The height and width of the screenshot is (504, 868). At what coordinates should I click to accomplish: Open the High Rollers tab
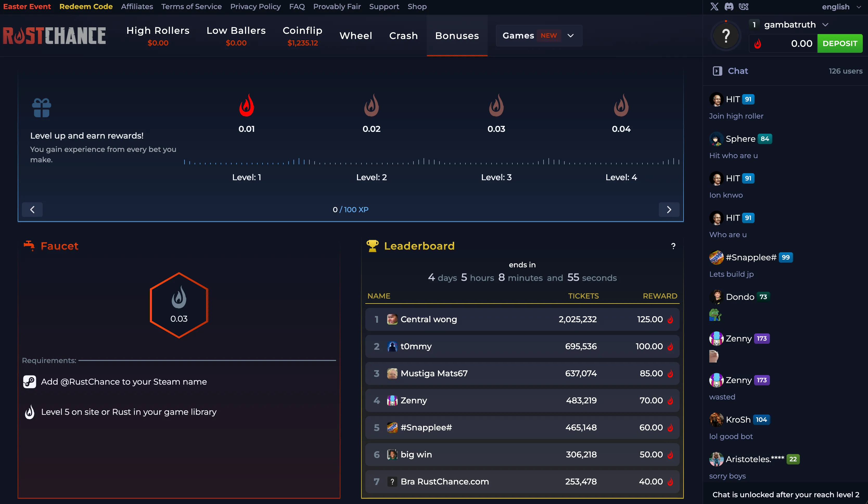point(158,35)
